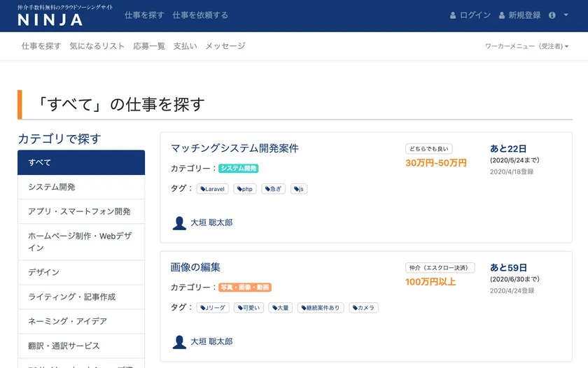Select the カメラ tag
This screenshot has width=588, height=368.
tap(363, 308)
